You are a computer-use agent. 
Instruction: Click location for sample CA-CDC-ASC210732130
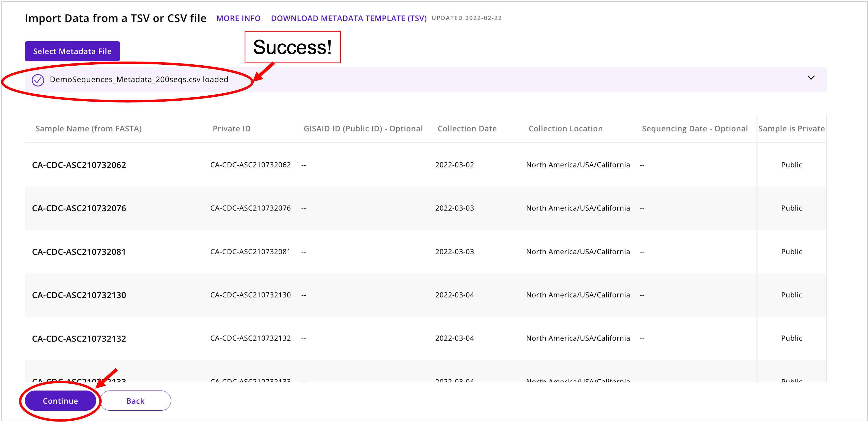coord(578,295)
